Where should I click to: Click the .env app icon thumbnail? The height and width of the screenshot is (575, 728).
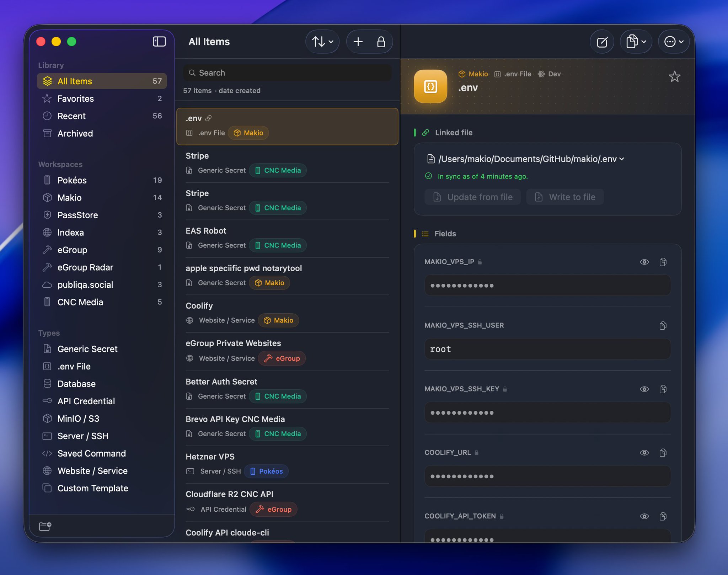click(x=430, y=86)
